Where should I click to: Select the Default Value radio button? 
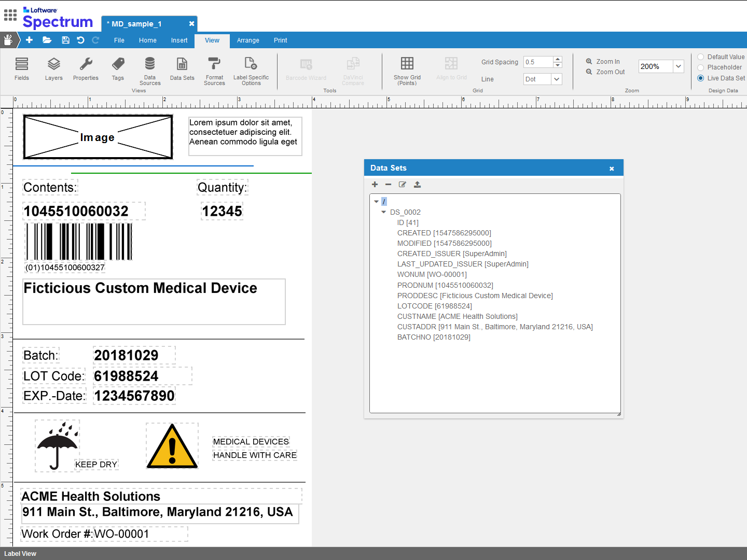point(700,57)
